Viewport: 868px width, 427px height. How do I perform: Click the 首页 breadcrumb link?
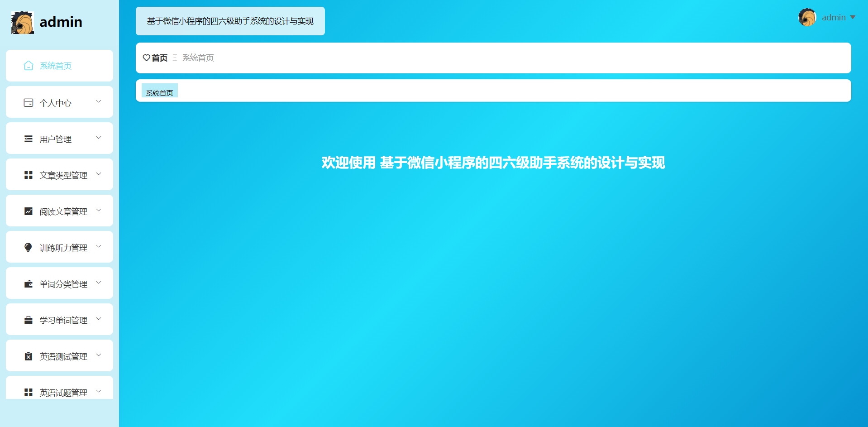(159, 58)
